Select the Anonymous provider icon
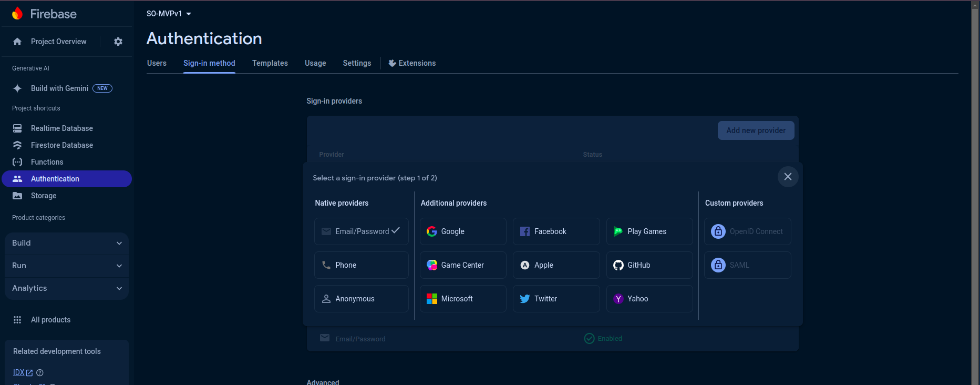This screenshot has height=385, width=980. 326,299
